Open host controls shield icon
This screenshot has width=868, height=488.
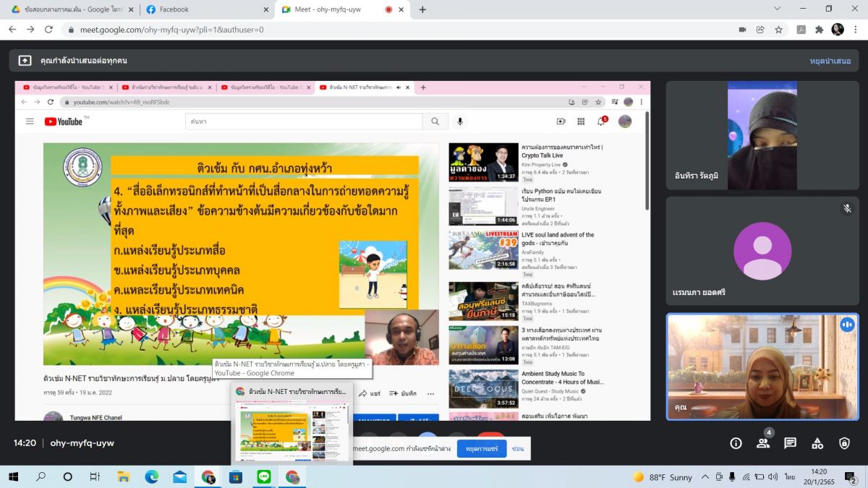tap(844, 443)
